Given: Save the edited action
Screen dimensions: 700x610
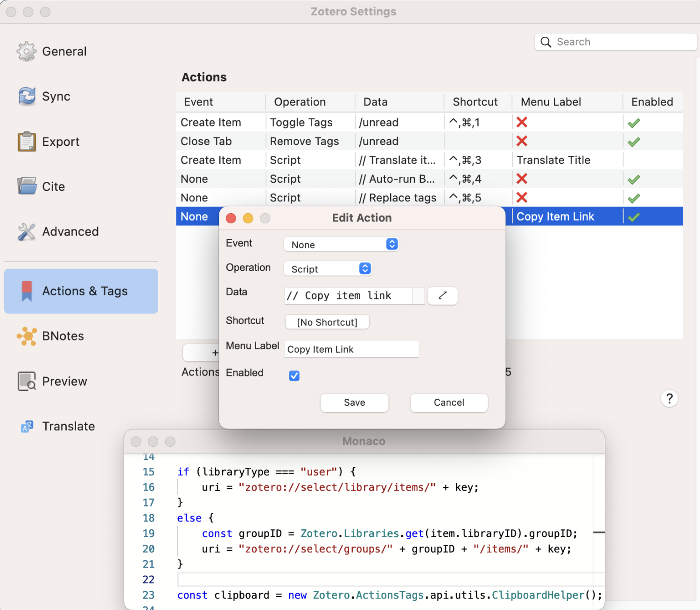Looking at the screenshot, I should pyautogui.click(x=354, y=402).
